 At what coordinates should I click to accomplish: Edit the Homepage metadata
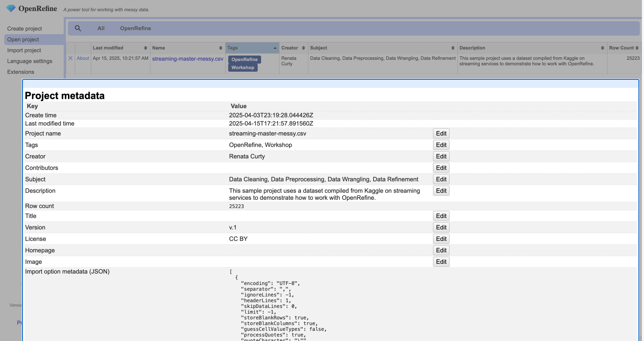(x=441, y=250)
